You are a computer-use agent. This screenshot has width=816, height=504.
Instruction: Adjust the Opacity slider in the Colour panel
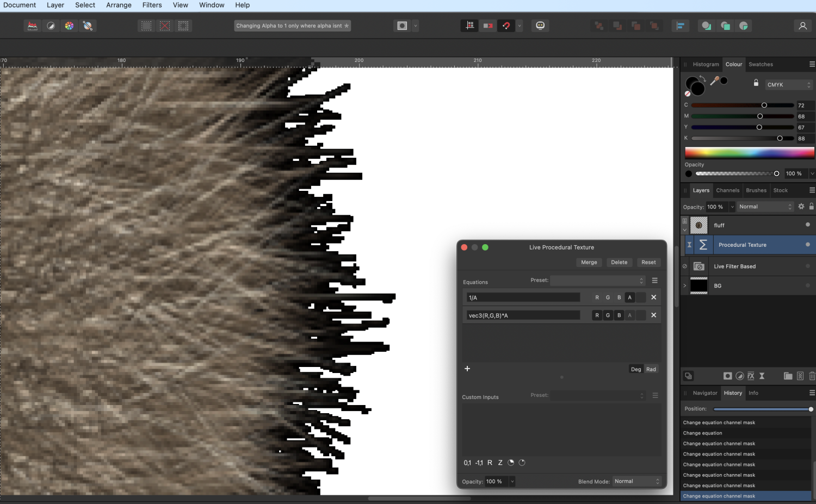[776, 173]
